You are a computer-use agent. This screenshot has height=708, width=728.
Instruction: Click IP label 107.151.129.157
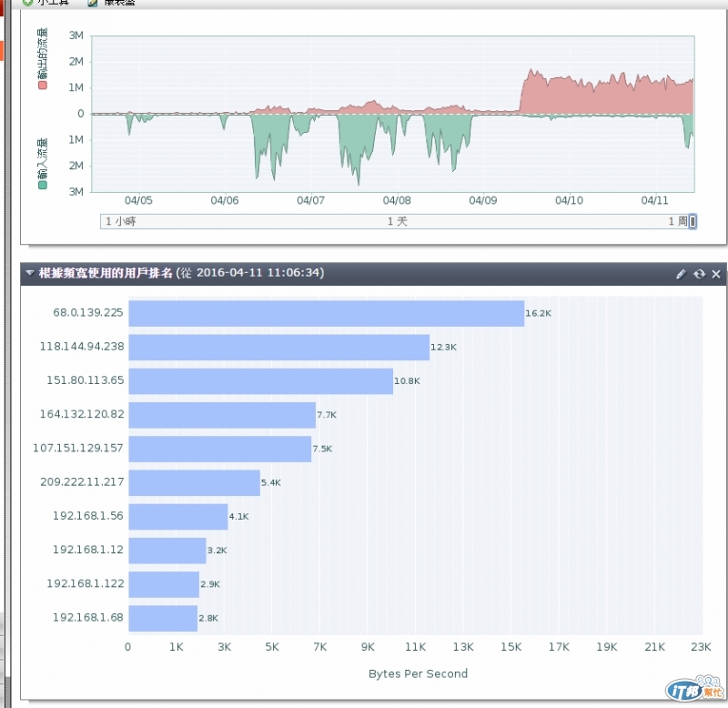[78, 448]
